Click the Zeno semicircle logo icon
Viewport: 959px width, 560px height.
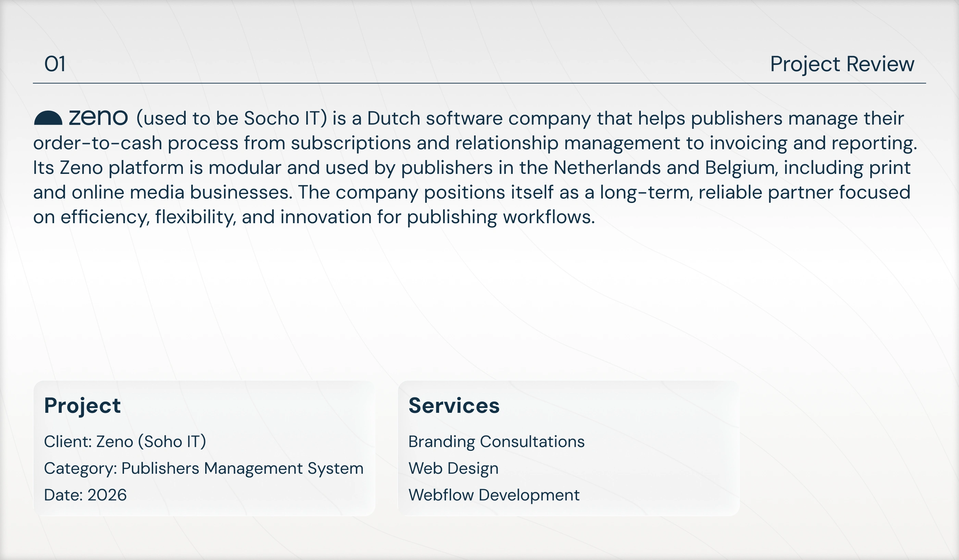(48, 118)
